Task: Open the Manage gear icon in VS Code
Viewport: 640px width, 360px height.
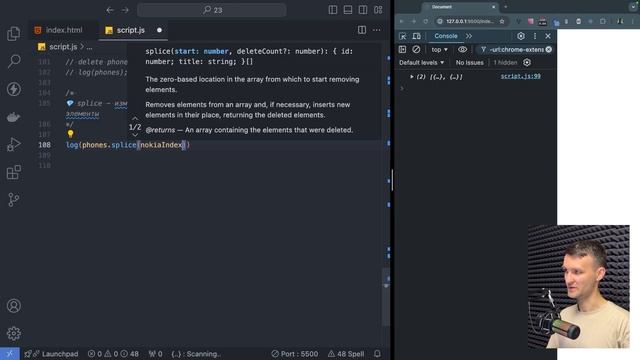Action: click(x=13, y=333)
